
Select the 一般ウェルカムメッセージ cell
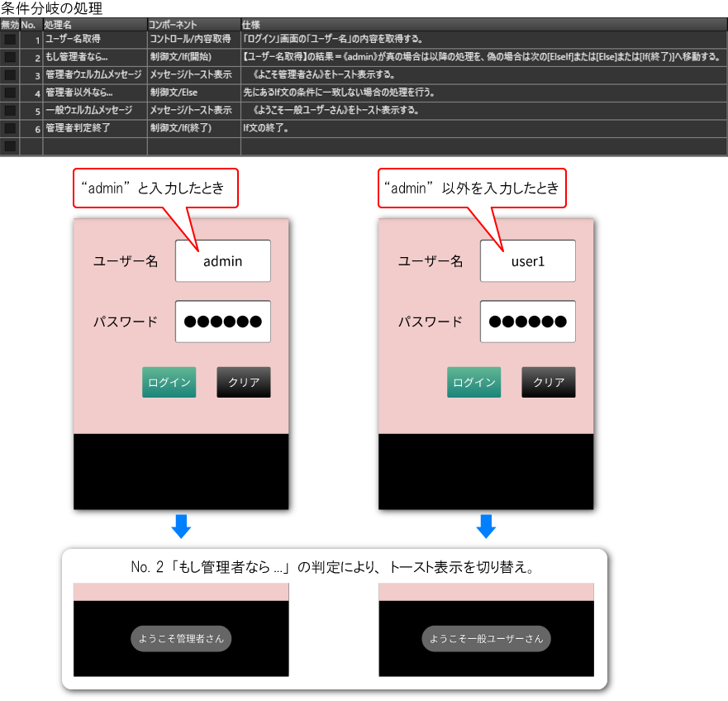[95, 111]
